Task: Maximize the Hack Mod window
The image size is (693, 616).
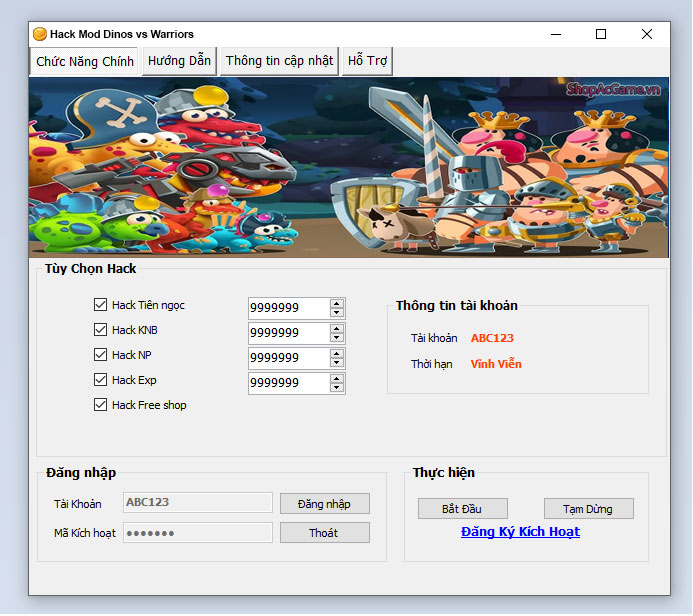Action: pos(601,34)
